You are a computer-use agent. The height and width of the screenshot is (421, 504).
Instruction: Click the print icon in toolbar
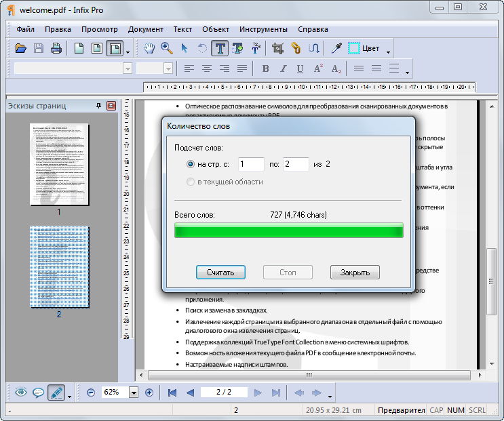point(56,48)
